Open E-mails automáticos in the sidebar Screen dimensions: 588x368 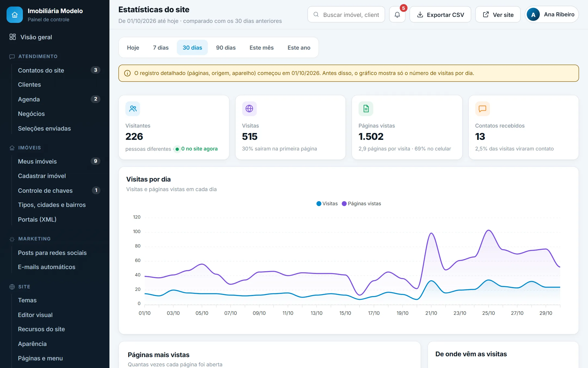point(59,267)
